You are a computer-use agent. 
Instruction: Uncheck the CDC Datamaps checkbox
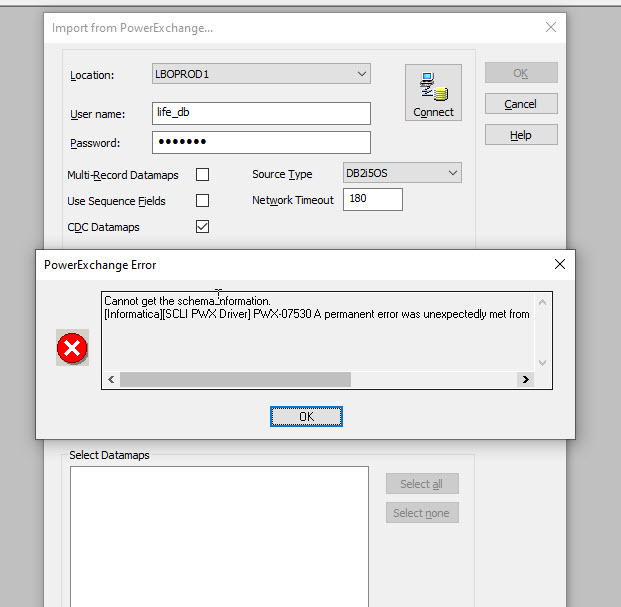[x=202, y=226]
